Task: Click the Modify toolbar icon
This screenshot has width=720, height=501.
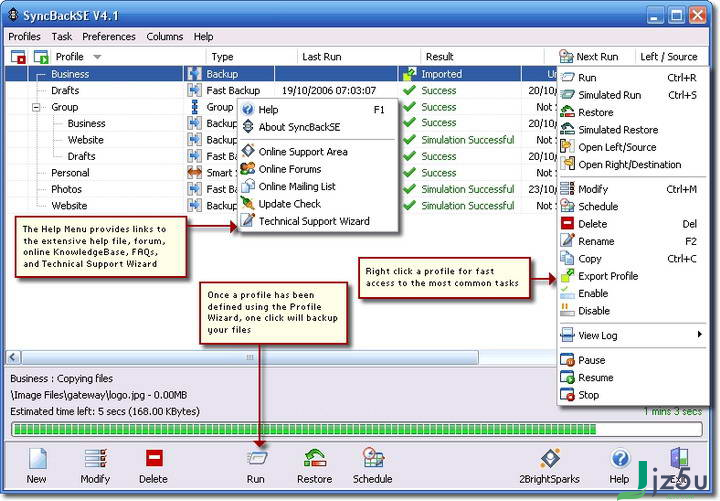Action: coord(95,458)
